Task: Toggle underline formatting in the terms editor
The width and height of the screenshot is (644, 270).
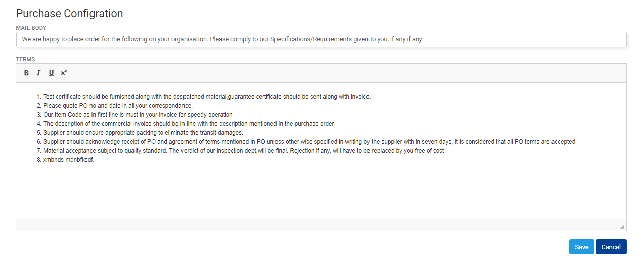Action: tap(51, 73)
